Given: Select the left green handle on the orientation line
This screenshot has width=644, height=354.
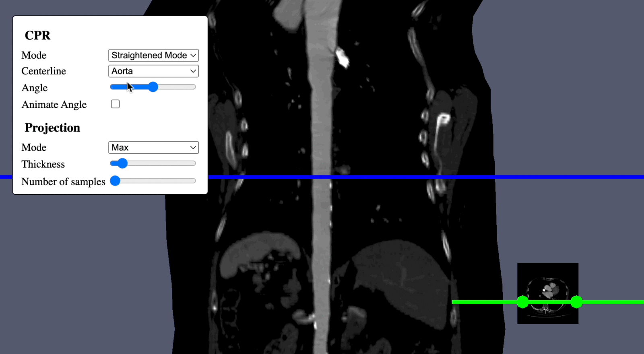Looking at the screenshot, I should point(522,302).
